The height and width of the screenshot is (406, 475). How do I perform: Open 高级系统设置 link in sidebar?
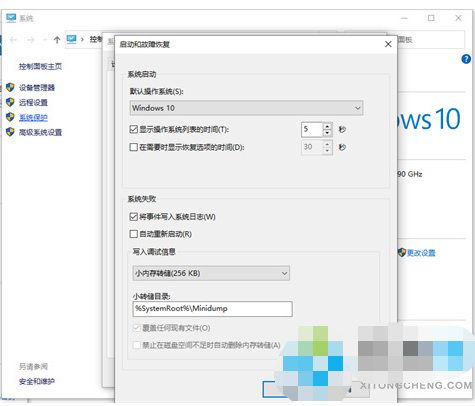(x=40, y=133)
